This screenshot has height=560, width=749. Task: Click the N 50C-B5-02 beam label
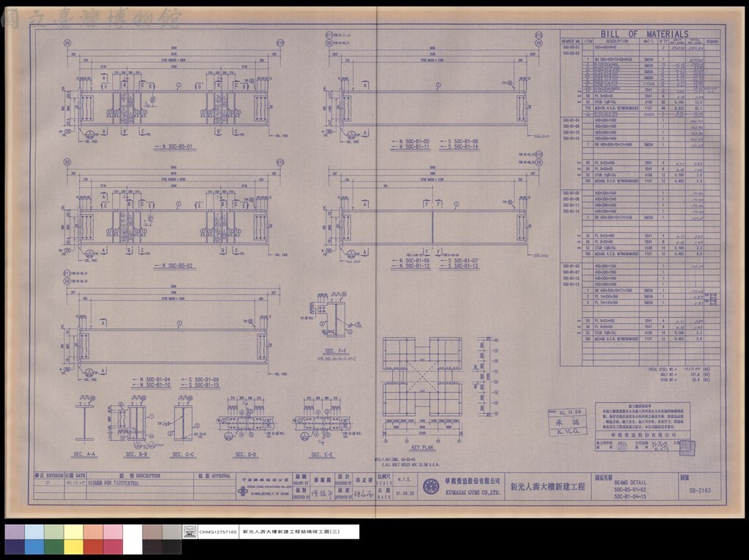[175, 265]
